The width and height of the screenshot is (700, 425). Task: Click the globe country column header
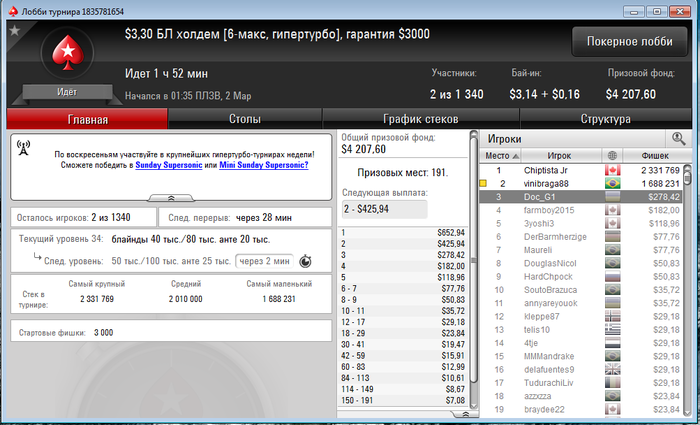click(x=612, y=156)
